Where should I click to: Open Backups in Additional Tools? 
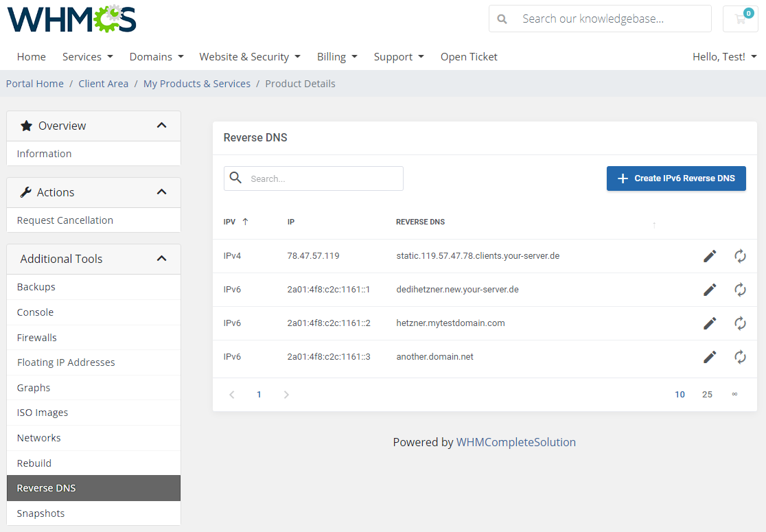(94, 287)
